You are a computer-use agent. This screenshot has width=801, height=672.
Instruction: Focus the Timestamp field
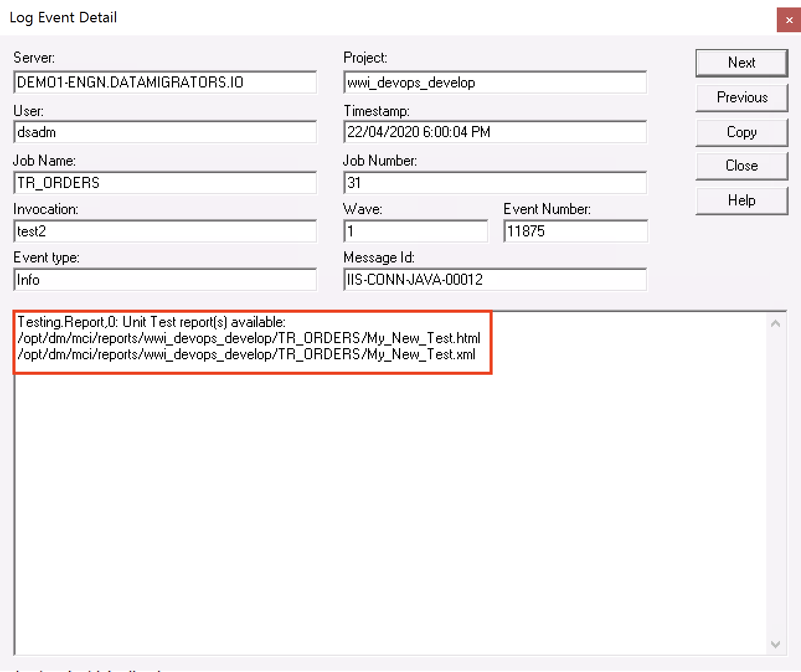coord(494,132)
